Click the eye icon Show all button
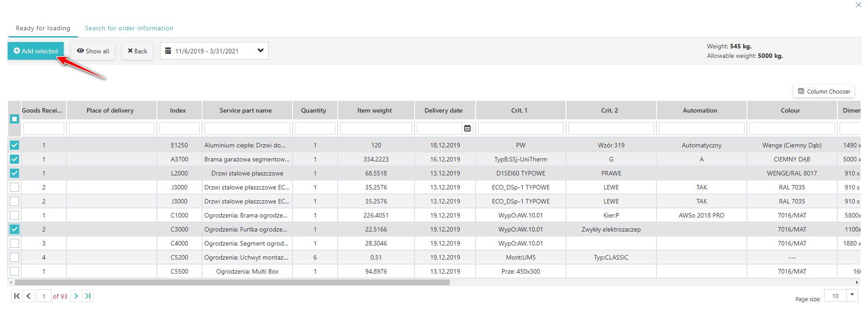Image resolution: width=868 pixels, height=317 pixels. pyautogui.click(x=93, y=51)
